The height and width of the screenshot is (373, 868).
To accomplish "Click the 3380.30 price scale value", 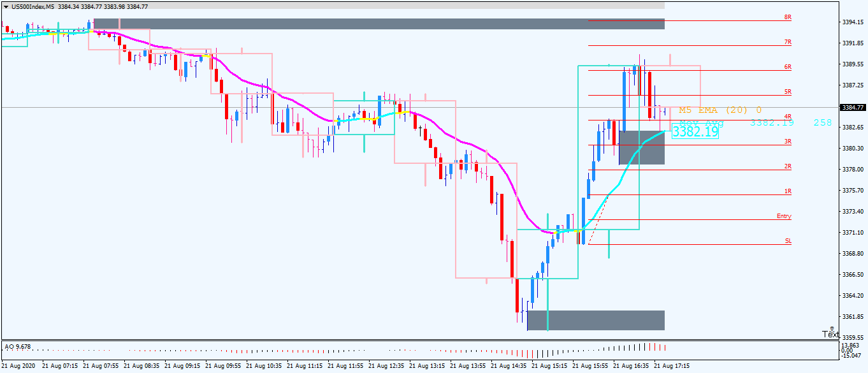I will pos(853,149).
